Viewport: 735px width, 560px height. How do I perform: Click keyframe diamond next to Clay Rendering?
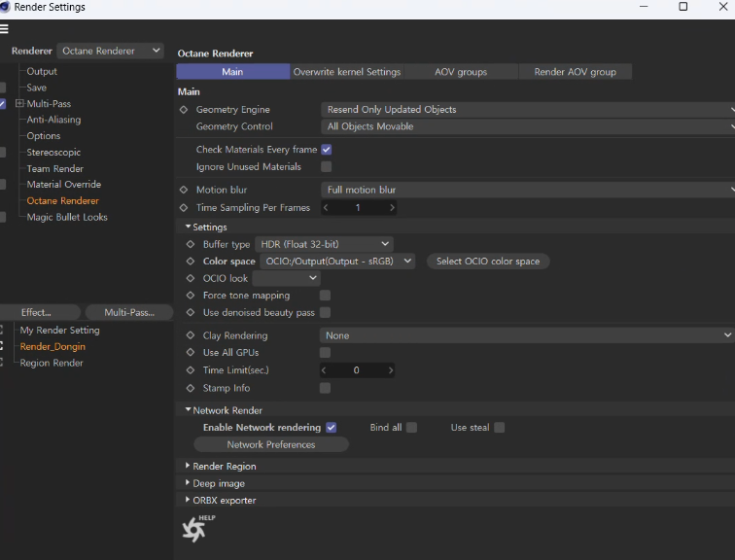click(x=191, y=335)
